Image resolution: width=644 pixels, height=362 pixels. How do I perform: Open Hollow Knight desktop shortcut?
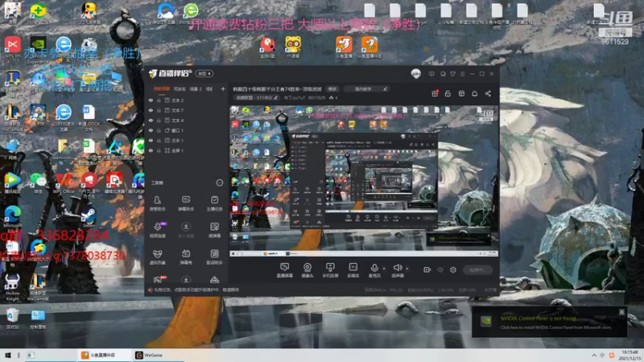click(x=12, y=286)
